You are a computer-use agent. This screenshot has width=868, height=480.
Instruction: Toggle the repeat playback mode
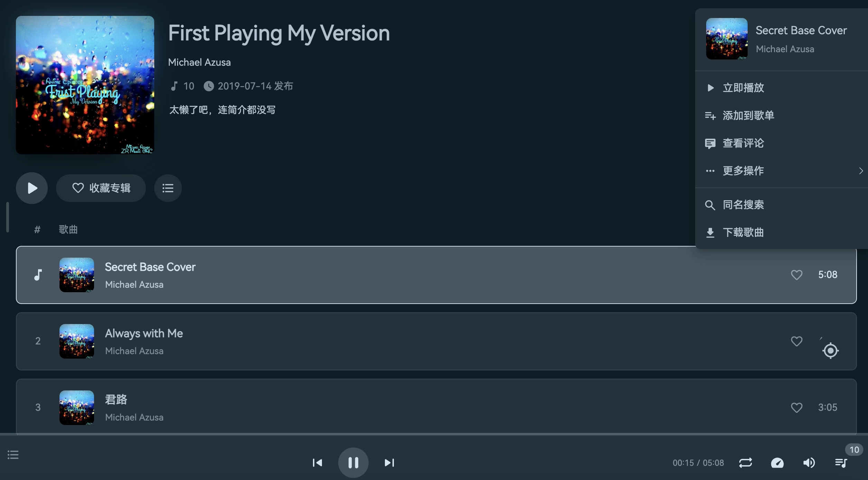746,463
